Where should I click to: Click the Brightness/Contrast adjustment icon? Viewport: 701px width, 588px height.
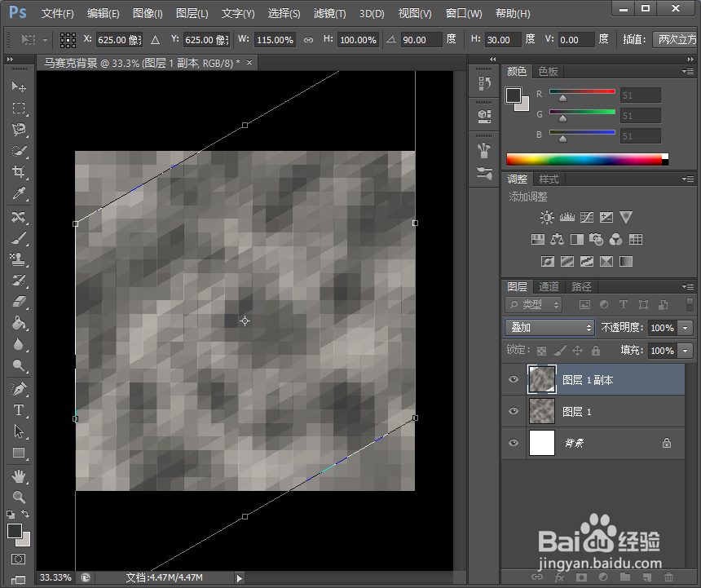click(546, 218)
